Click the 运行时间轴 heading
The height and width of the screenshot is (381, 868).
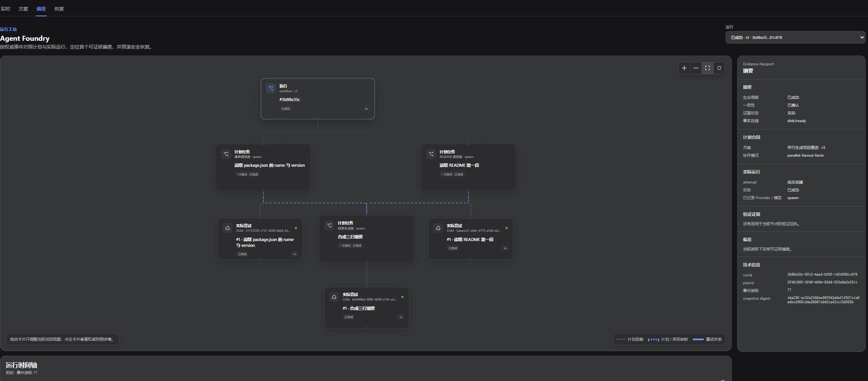pos(21,365)
